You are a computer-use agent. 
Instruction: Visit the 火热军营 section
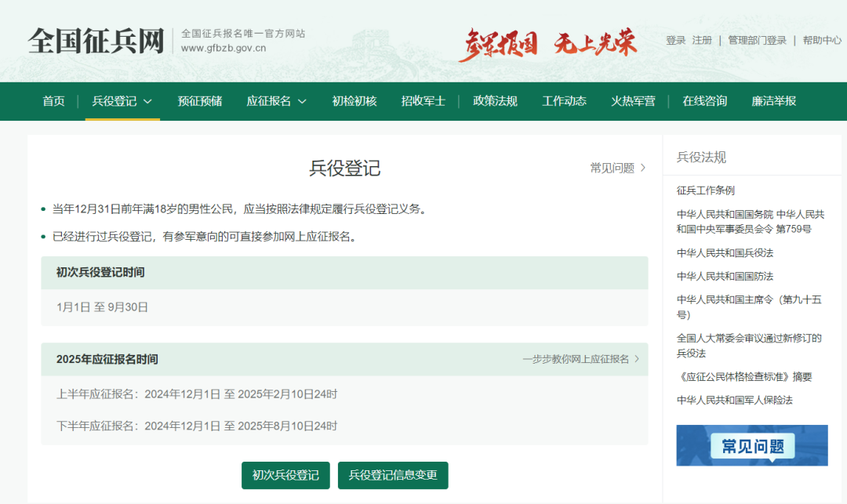point(633,101)
